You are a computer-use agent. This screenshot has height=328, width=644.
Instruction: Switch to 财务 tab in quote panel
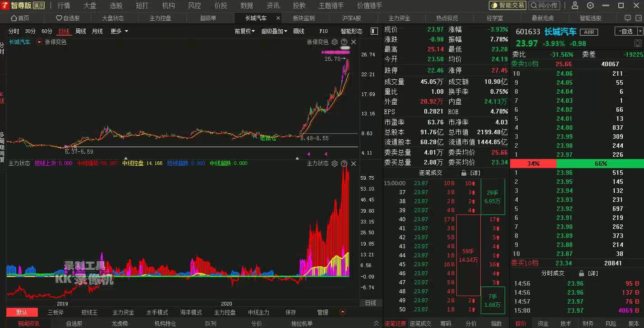[x=588, y=323]
